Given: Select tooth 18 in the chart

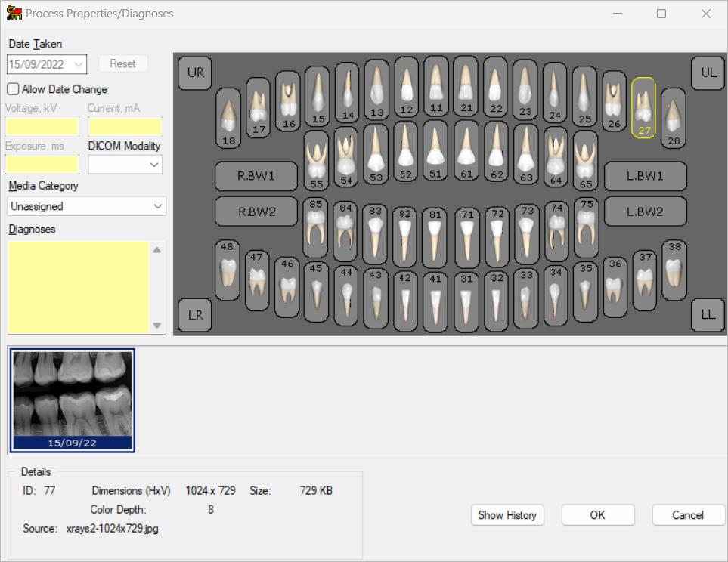Looking at the screenshot, I should [228, 117].
